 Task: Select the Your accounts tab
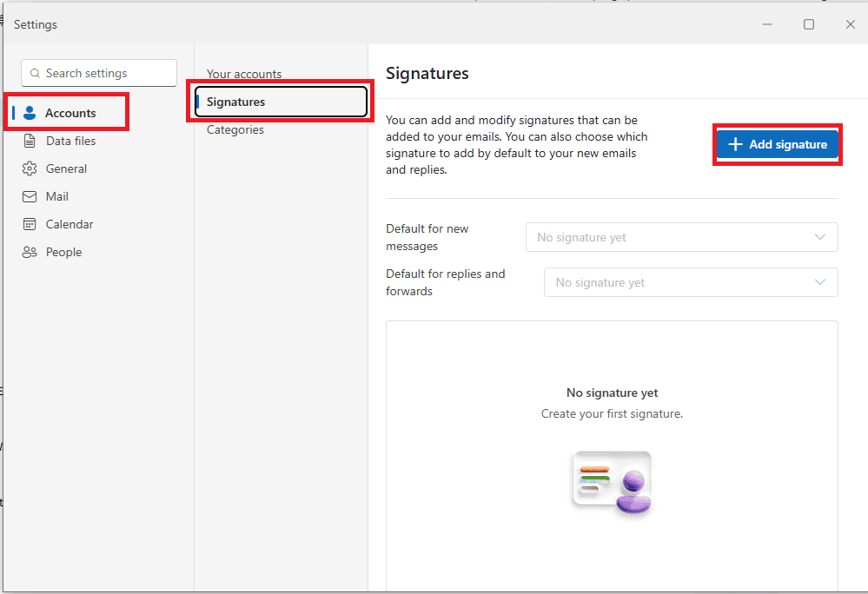(244, 74)
